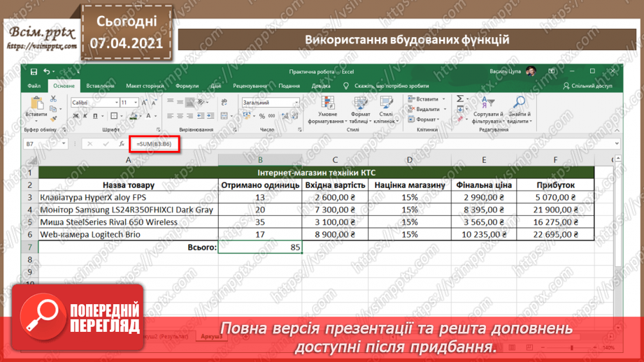Screen dimensions: 644x362
Task: Toggle underline П formatting
Action: click(x=95, y=116)
